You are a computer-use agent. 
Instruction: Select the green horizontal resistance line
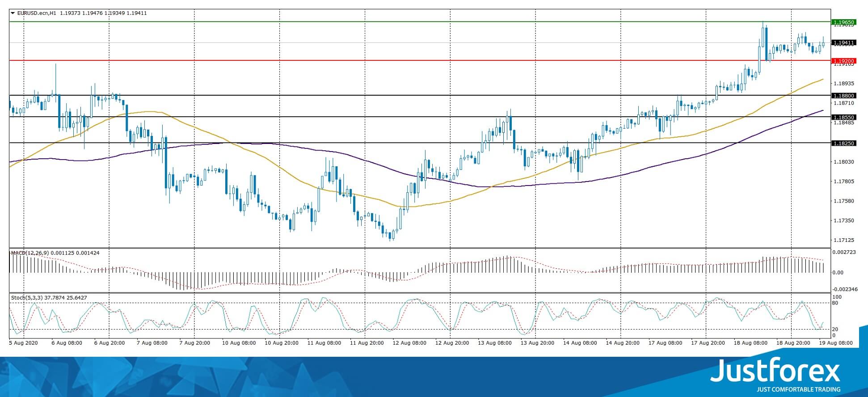(x=420, y=21)
